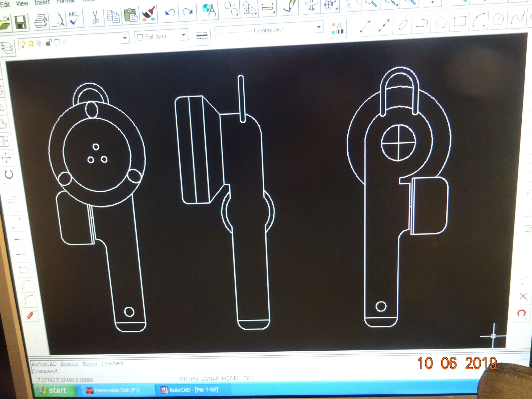Click the ByLayer color swatch box
This screenshot has width=532, height=399.
click(140, 37)
